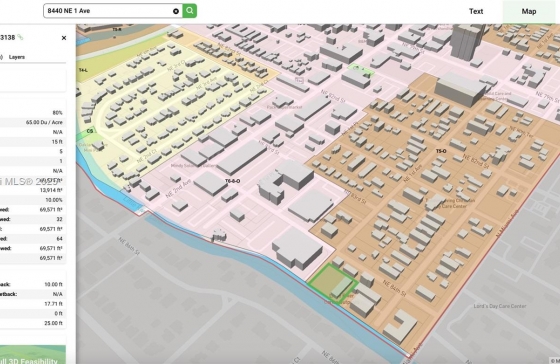Click the T4-L zoning label

pos(83,70)
